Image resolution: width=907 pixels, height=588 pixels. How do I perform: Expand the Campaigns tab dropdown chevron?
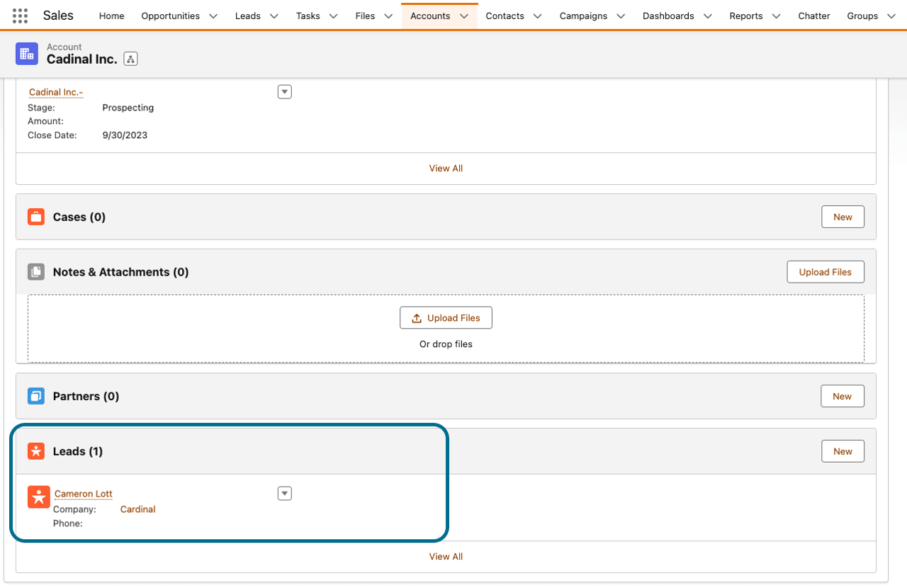tap(621, 16)
